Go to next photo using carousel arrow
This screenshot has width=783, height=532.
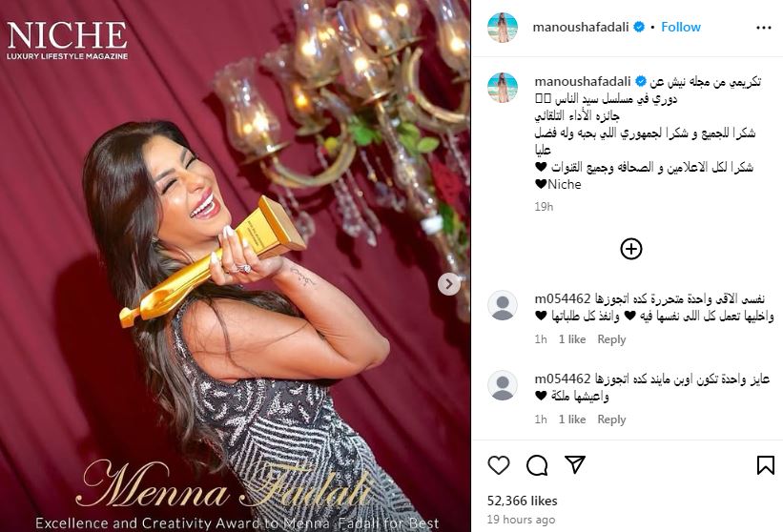449,284
